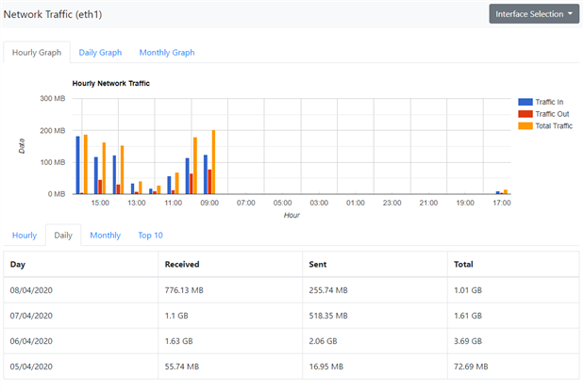Click the red Traffic Out legend swatch
Image resolution: width=584 pixels, height=392 pixels.
(x=525, y=114)
